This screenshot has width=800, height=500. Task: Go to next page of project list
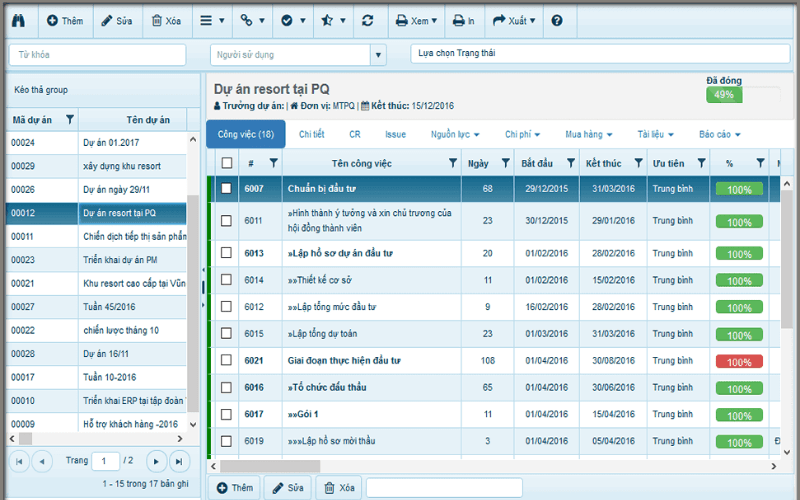point(156,462)
